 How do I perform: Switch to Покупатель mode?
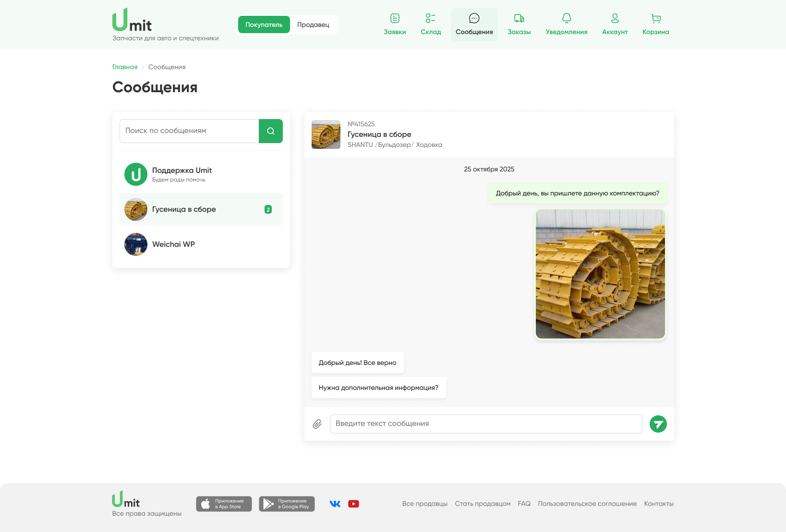[264, 24]
